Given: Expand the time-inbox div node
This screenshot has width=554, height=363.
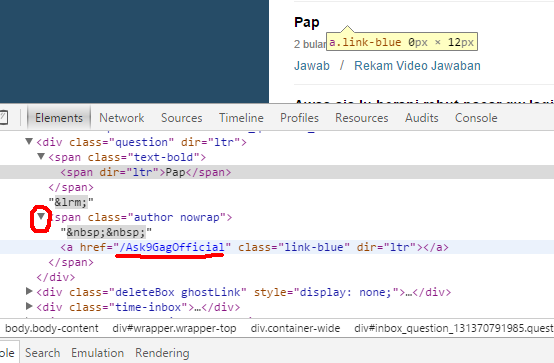Looking at the screenshot, I should (29, 306).
